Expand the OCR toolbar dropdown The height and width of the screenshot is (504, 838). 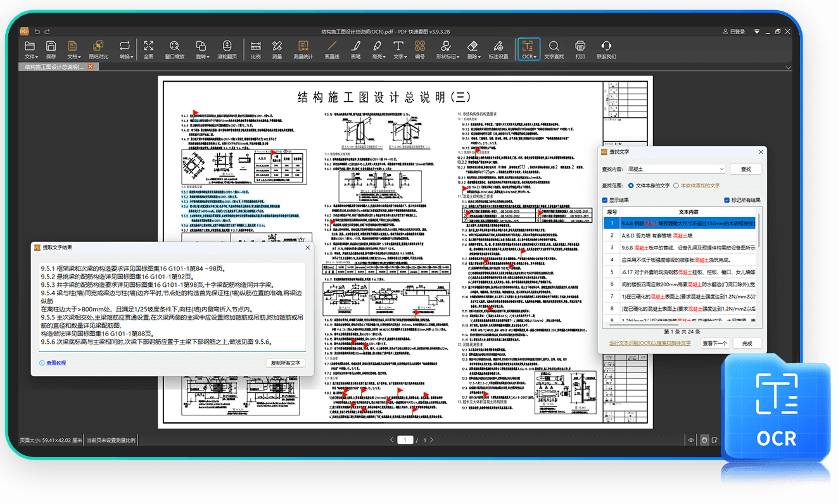pyautogui.click(x=528, y=49)
